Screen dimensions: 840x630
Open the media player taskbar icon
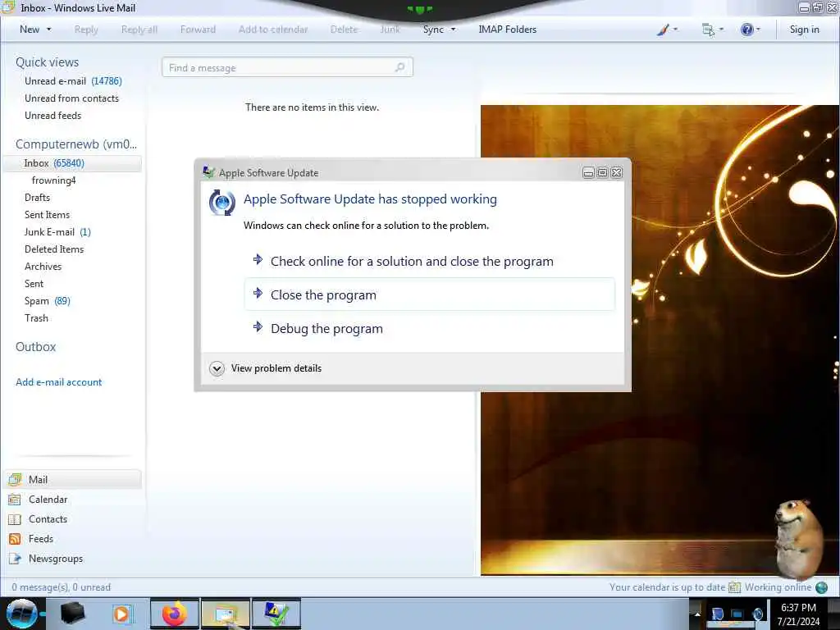tap(121, 614)
